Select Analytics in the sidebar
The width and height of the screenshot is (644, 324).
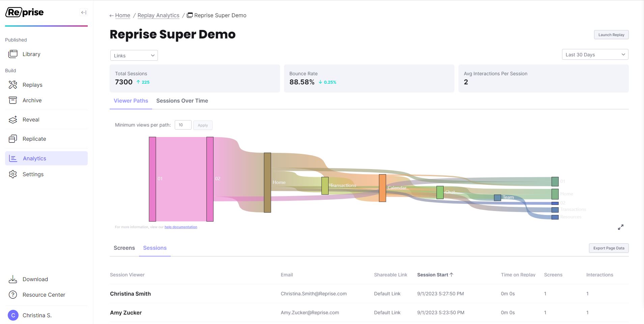46,158
